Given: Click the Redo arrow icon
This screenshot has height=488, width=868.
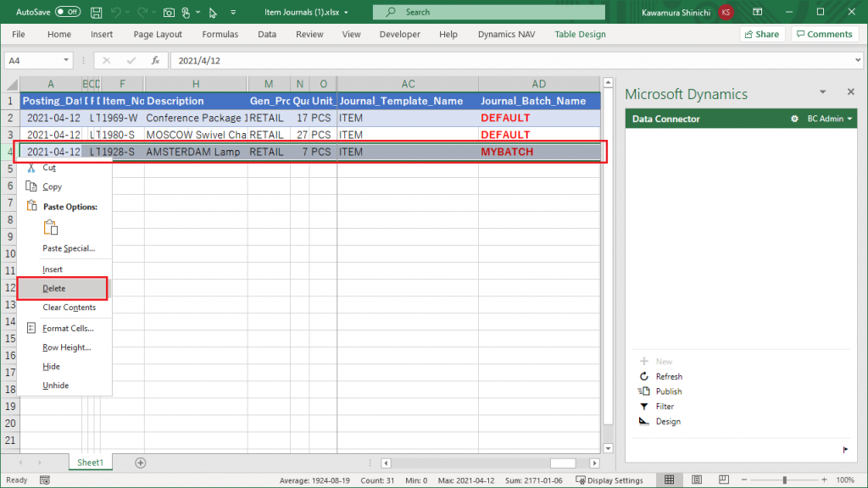Looking at the screenshot, I should pyautogui.click(x=142, y=12).
